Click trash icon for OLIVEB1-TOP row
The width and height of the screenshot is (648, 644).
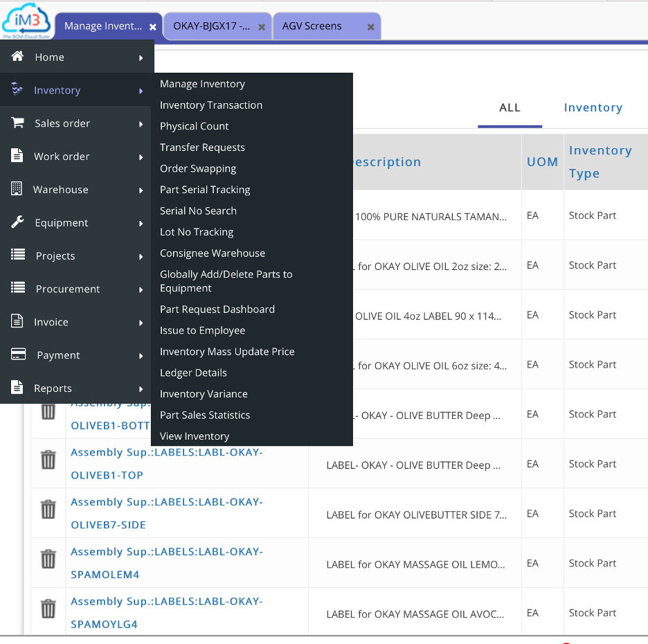point(48,460)
